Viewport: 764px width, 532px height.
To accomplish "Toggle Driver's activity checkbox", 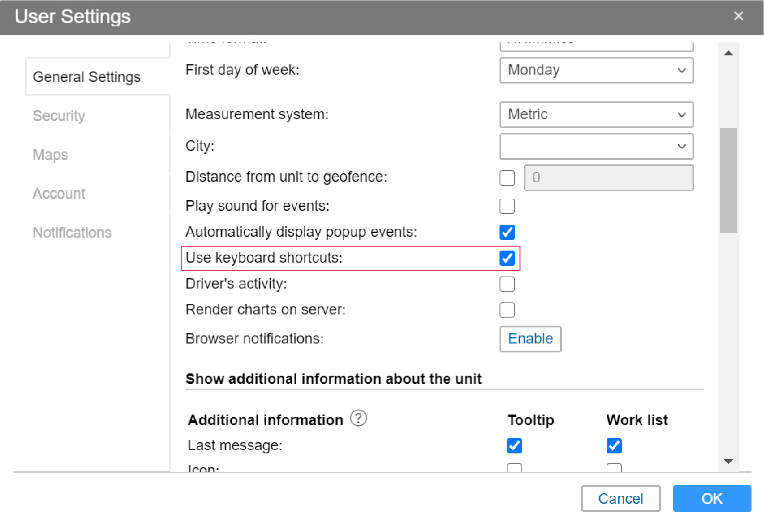I will coord(507,284).
